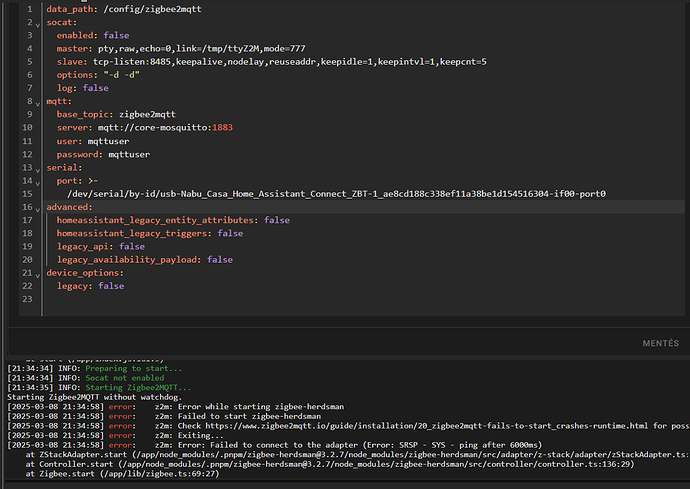The image size is (690, 489).
Task: Click the /dev/serial/by-id device path line
Action: (336, 194)
